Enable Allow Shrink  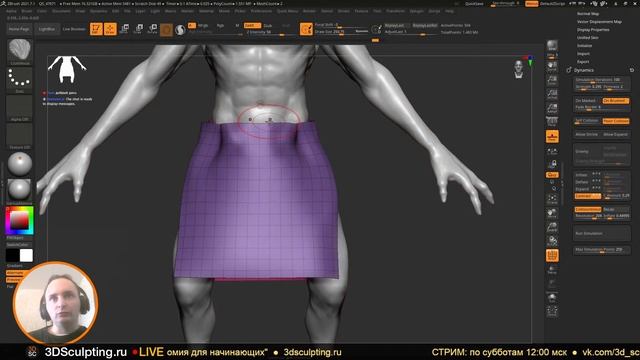point(587,134)
